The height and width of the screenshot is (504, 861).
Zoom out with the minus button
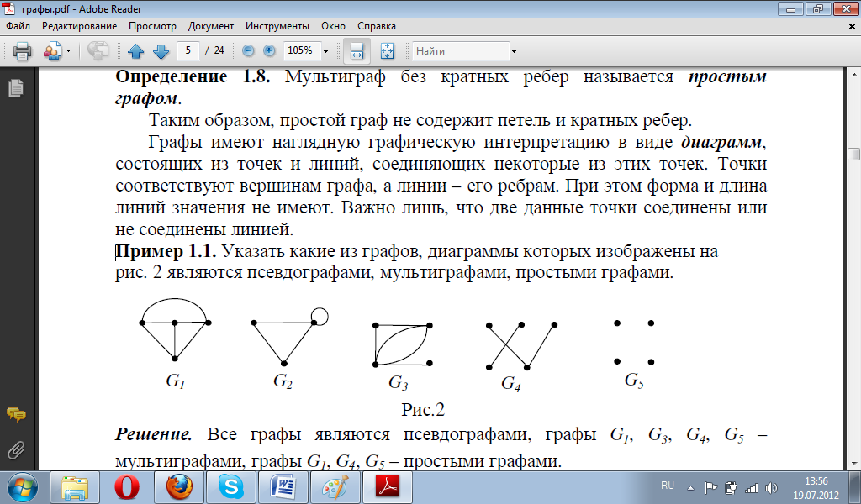pyautogui.click(x=248, y=50)
